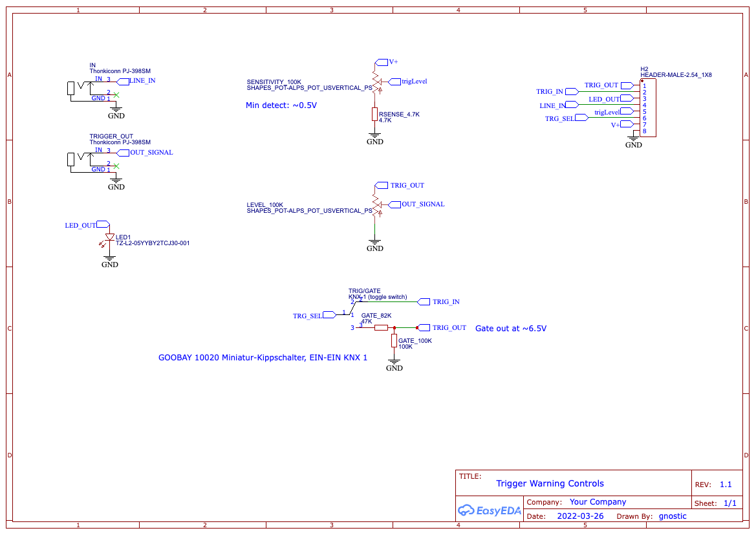Click the GND symbol at H2 header pin 8

point(634,142)
